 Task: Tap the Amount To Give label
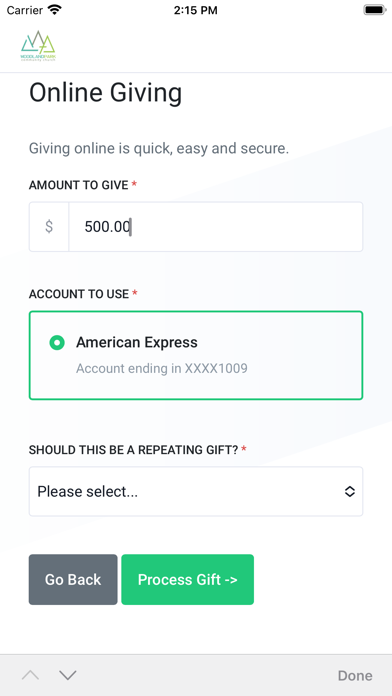pyautogui.click(x=79, y=185)
